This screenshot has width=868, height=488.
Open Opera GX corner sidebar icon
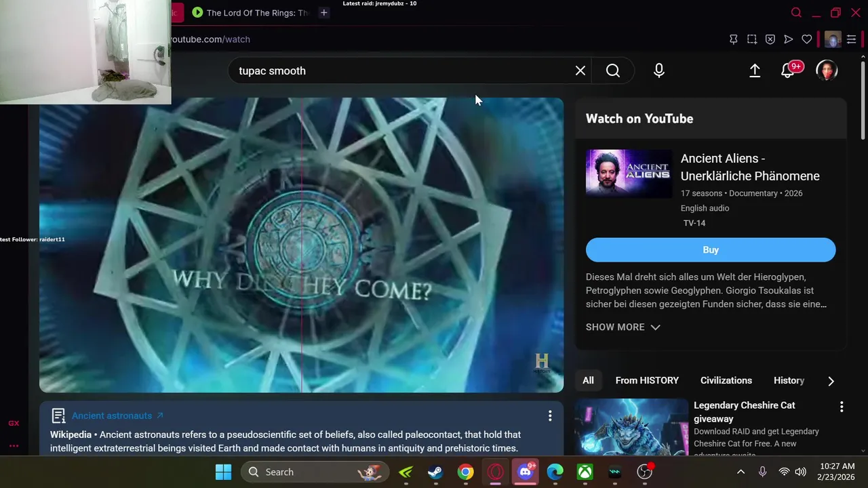coord(14,423)
